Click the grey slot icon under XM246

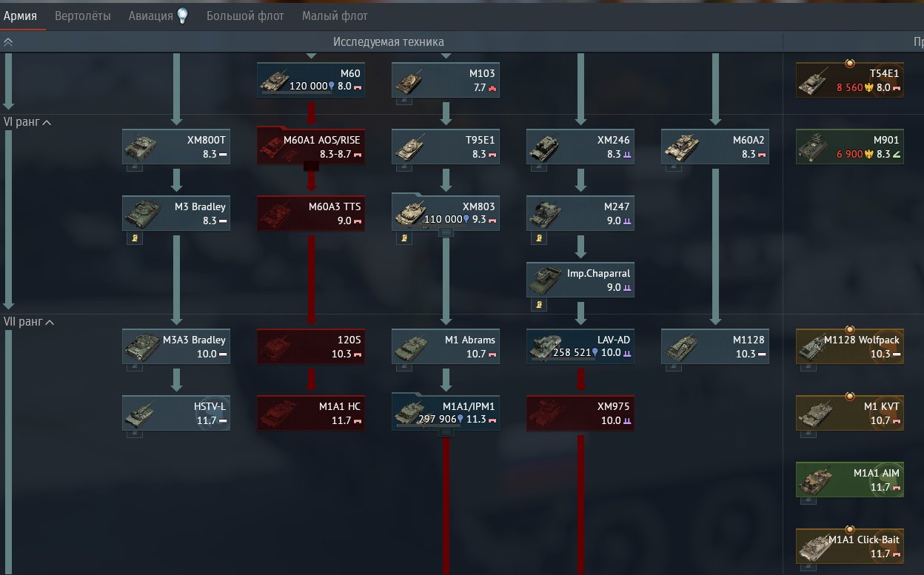[x=540, y=168]
